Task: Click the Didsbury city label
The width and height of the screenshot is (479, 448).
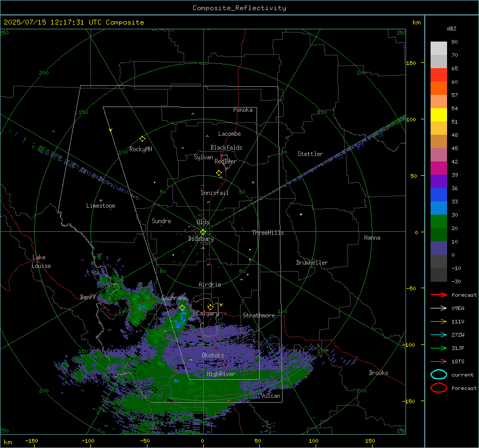Action: tap(201, 239)
